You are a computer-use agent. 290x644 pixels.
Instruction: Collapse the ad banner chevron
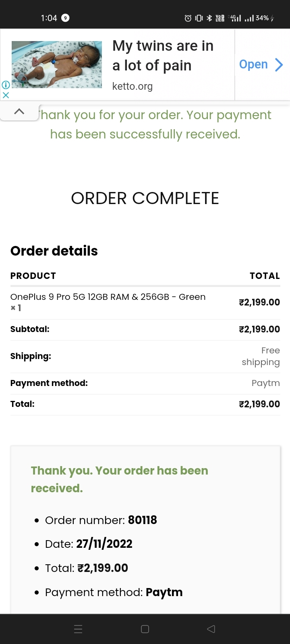[19, 111]
